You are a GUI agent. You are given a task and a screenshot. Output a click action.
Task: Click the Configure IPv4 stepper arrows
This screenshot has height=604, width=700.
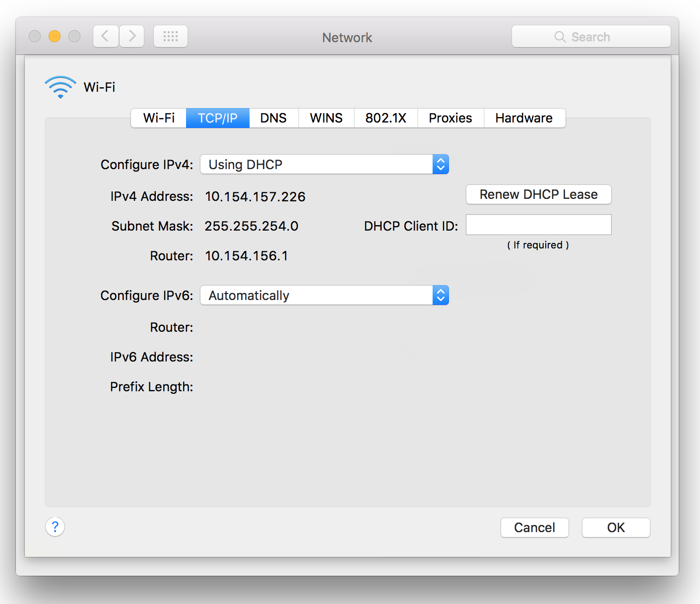pyautogui.click(x=440, y=164)
